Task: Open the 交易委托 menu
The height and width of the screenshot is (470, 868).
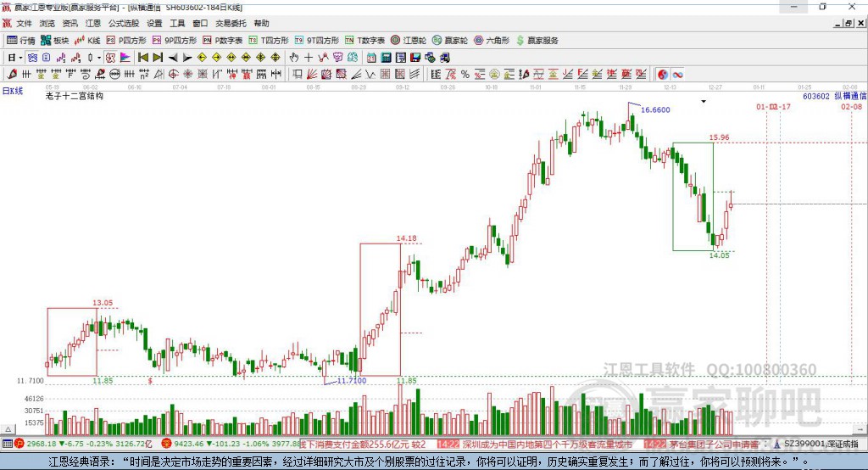Action: [231, 23]
